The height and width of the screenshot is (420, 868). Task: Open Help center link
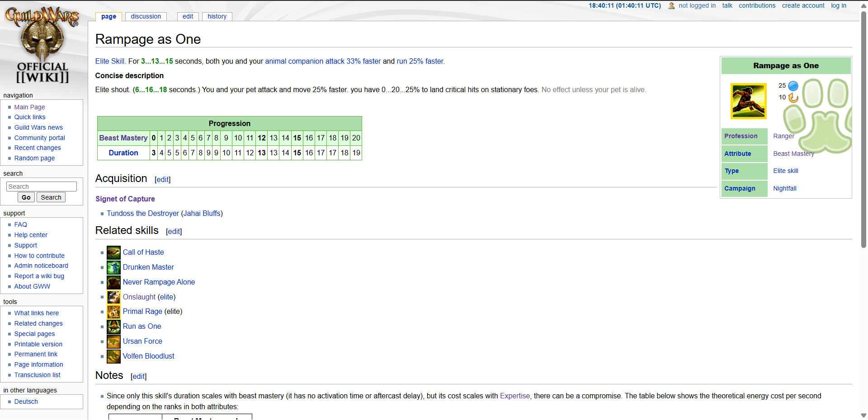click(x=31, y=235)
